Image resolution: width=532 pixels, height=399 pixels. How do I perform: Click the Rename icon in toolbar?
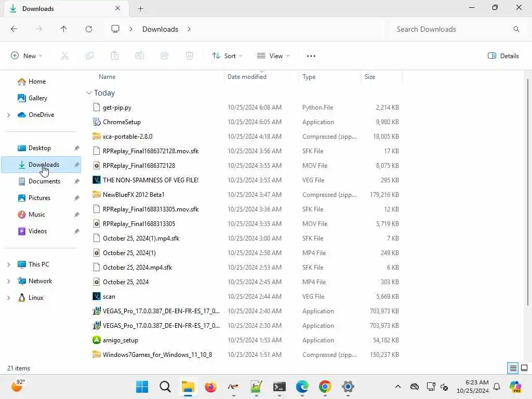[140, 56]
